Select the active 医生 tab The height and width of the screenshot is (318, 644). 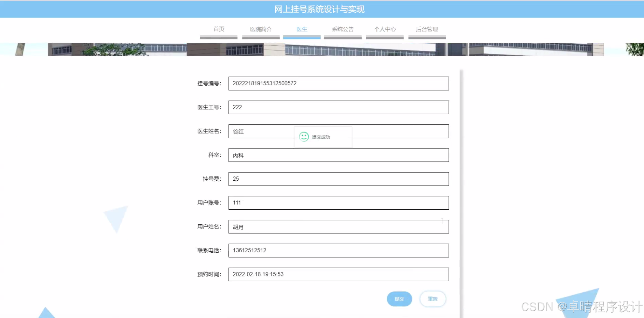coord(302,29)
